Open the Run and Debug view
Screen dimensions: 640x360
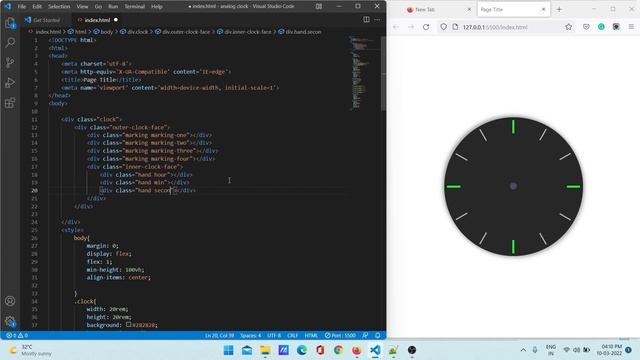tap(10, 82)
